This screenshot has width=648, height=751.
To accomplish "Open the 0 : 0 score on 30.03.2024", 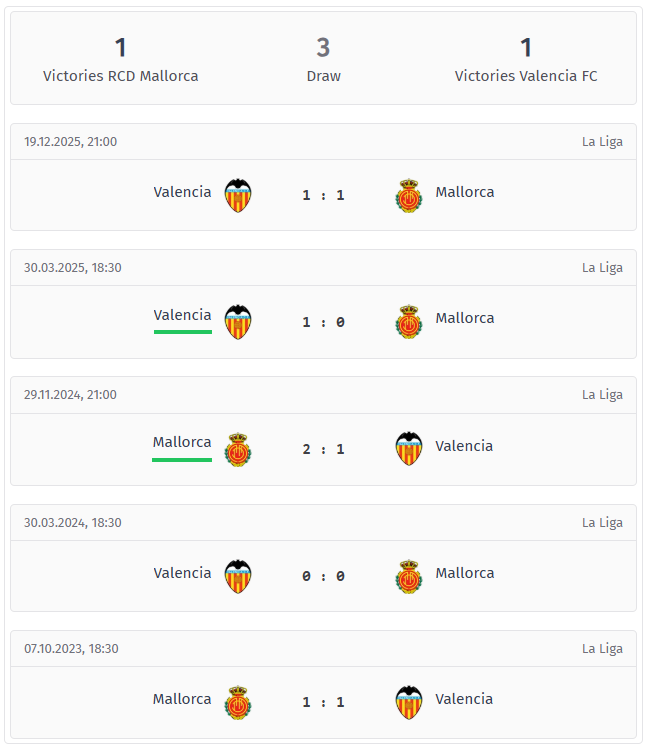I will point(323,576).
